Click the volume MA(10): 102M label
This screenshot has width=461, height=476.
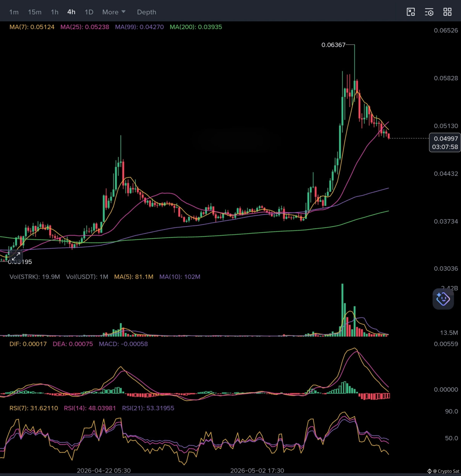click(180, 277)
